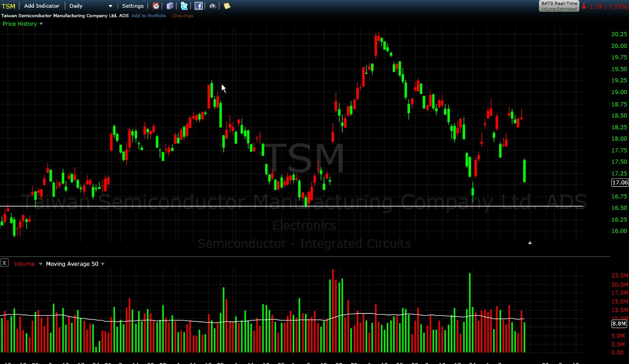This screenshot has height=364, width=629.
Task: Click the TSM ticker symbol
Action: click(x=8, y=6)
